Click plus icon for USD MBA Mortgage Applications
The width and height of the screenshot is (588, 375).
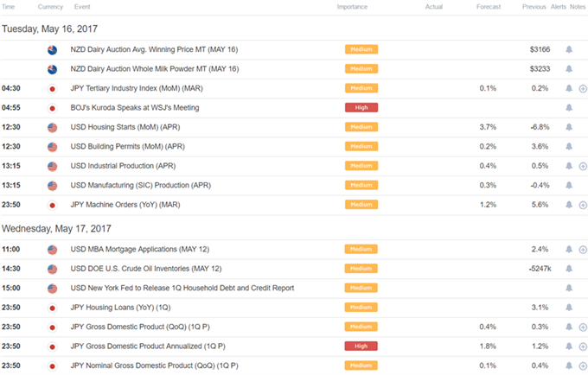pos(582,250)
